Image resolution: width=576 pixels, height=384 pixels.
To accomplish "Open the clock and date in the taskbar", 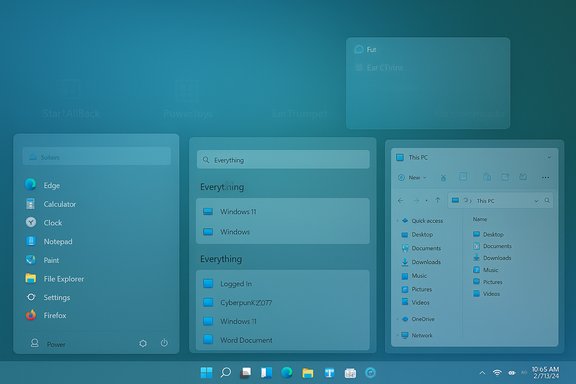I will tap(546, 373).
